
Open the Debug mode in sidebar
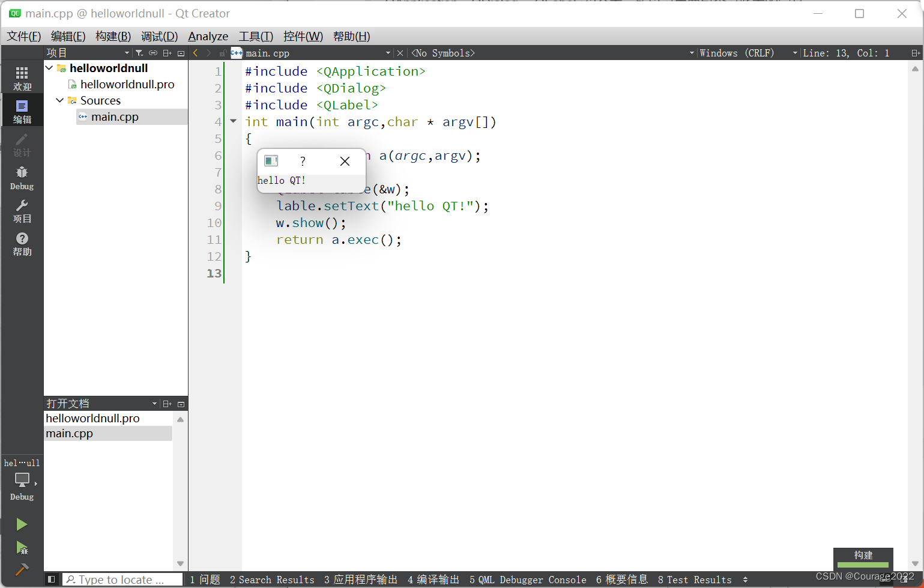pyautogui.click(x=22, y=178)
